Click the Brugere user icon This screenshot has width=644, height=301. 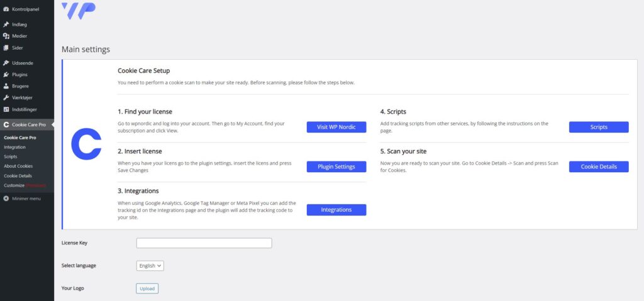pos(6,86)
